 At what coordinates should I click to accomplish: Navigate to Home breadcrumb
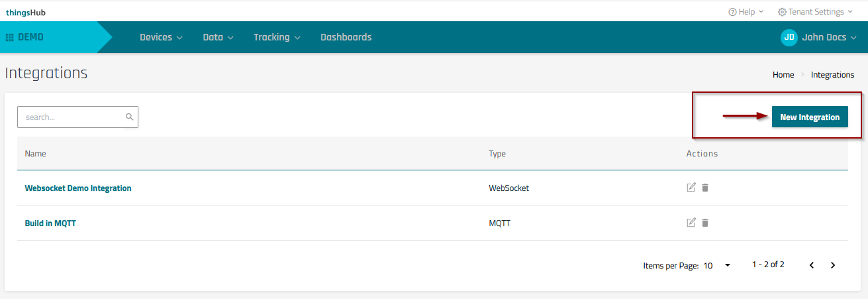coord(783,75)
